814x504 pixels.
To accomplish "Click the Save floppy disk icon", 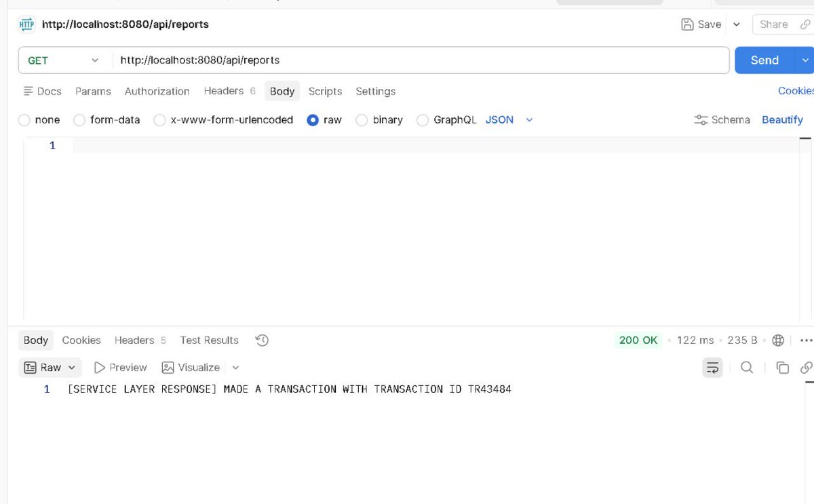I will click(x=687, y=24).
